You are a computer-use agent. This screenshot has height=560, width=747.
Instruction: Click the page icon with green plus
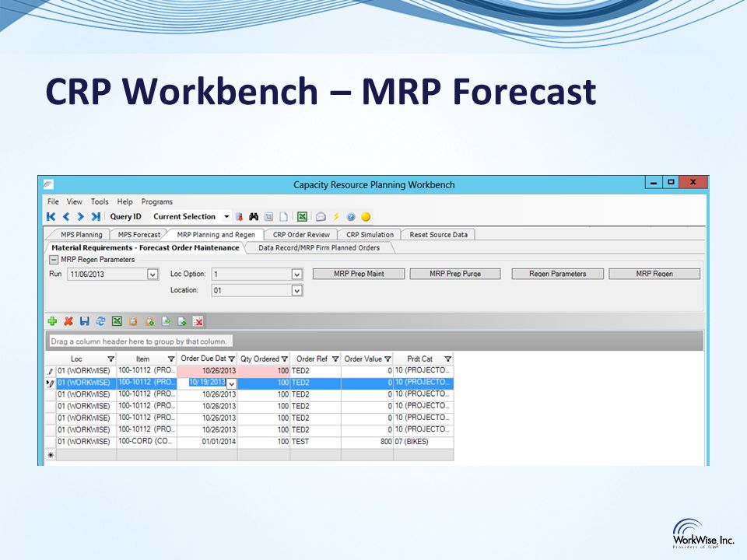(182, 321)
